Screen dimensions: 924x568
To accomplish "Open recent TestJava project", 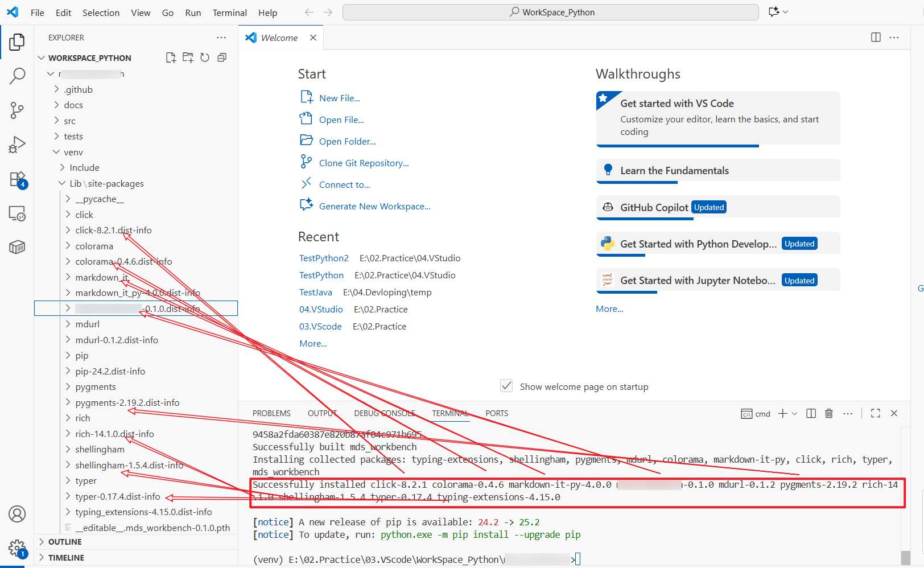I will click(x=316, y=293).
